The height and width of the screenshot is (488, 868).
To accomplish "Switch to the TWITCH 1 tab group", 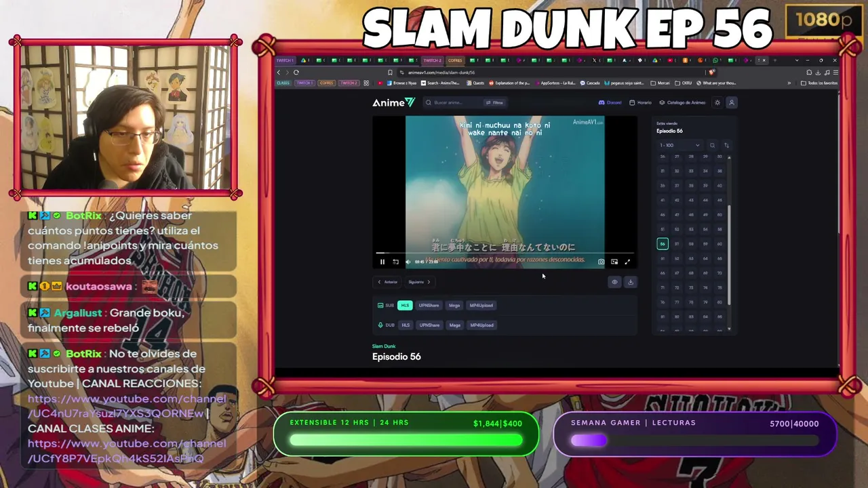I will point(285,60).
